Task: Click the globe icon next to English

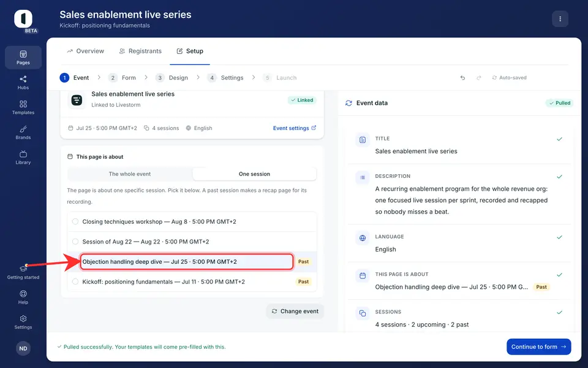Action: pos(188,128)
